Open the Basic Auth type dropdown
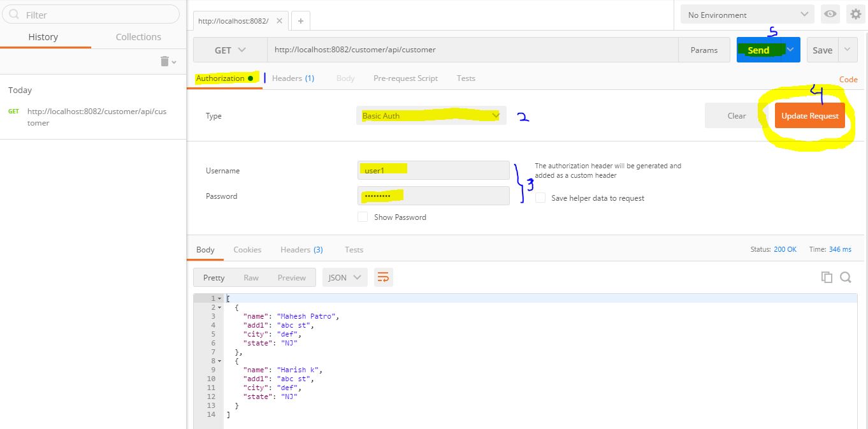Image resolution: width=868 pixels, height=429 pixels. coord(431,116)
